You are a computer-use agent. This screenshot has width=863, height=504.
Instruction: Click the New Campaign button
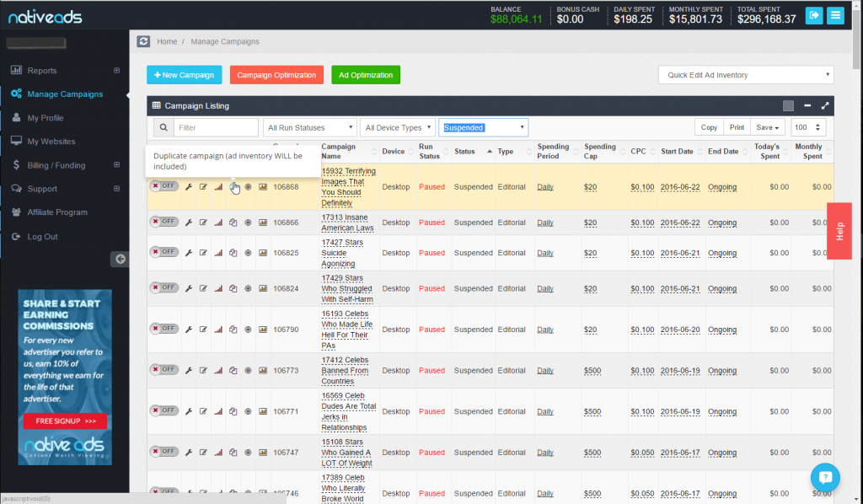185,75
